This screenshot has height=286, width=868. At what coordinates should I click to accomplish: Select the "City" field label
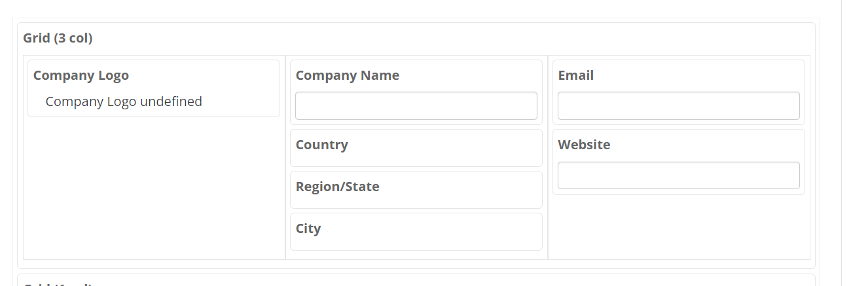(308, 228)
